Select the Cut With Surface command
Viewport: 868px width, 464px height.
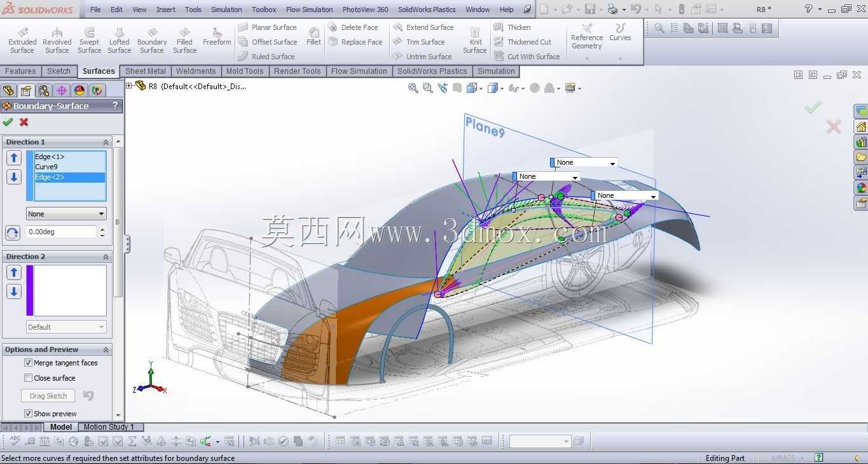point(527,57)
